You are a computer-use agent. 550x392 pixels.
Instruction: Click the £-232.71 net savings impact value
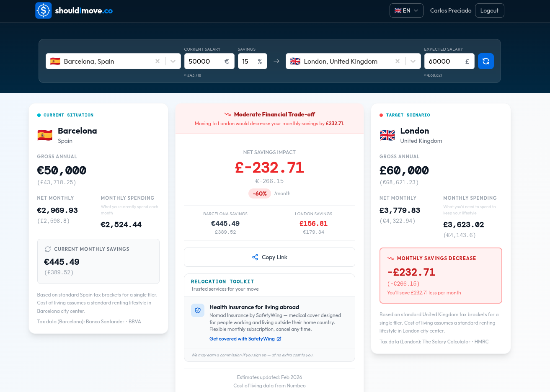click(269, 168)
